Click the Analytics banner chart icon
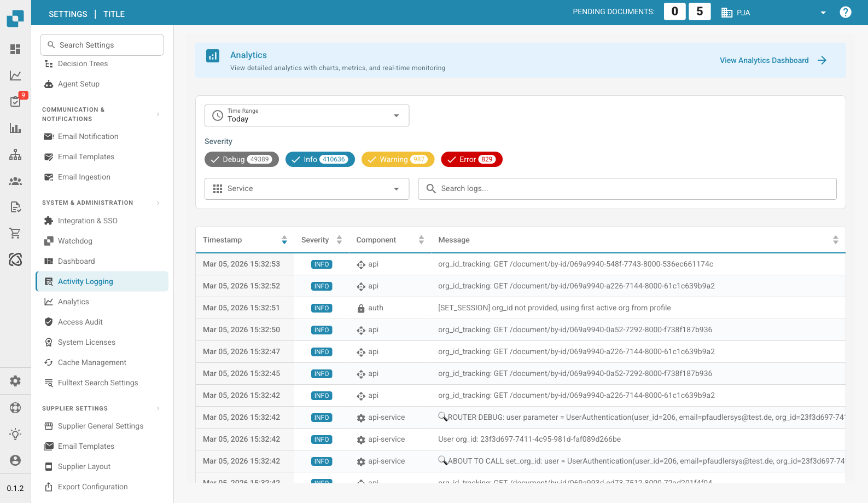 (213, 56)
